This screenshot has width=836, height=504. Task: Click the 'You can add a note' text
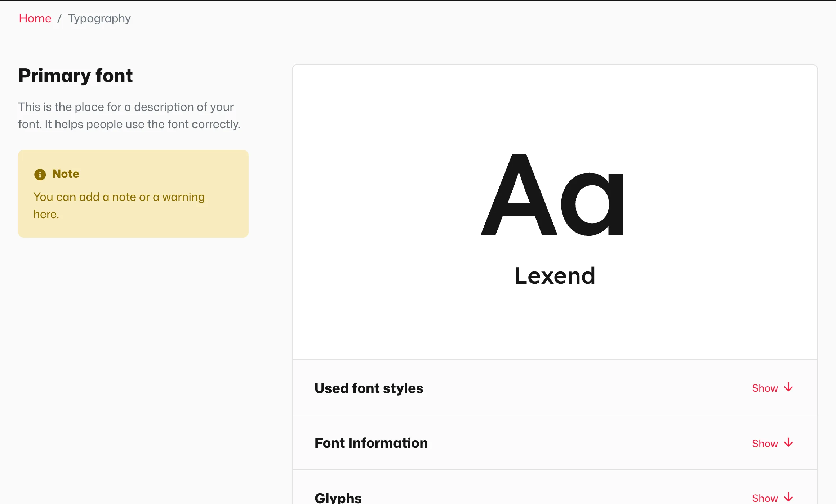(x=119, y=206)
